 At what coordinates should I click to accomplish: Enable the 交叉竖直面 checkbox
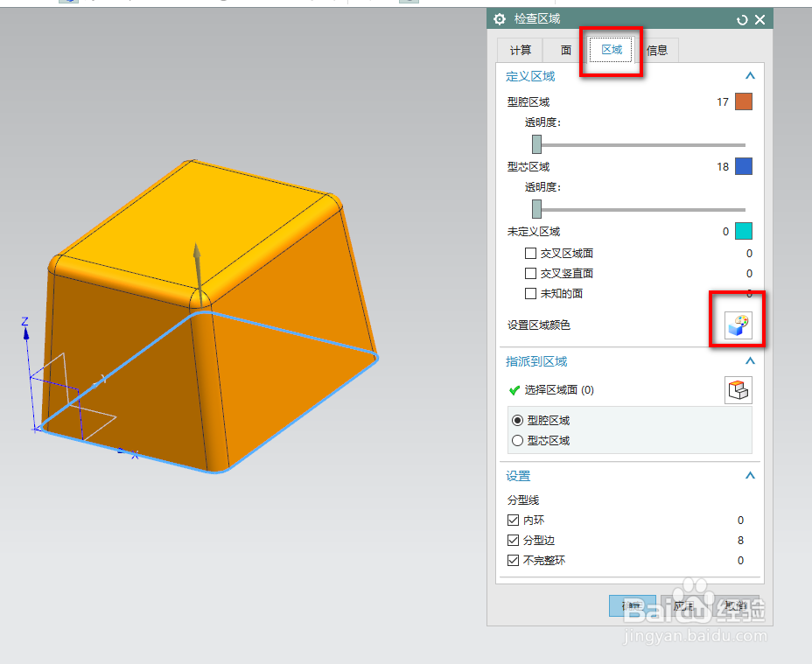[530, 274]
